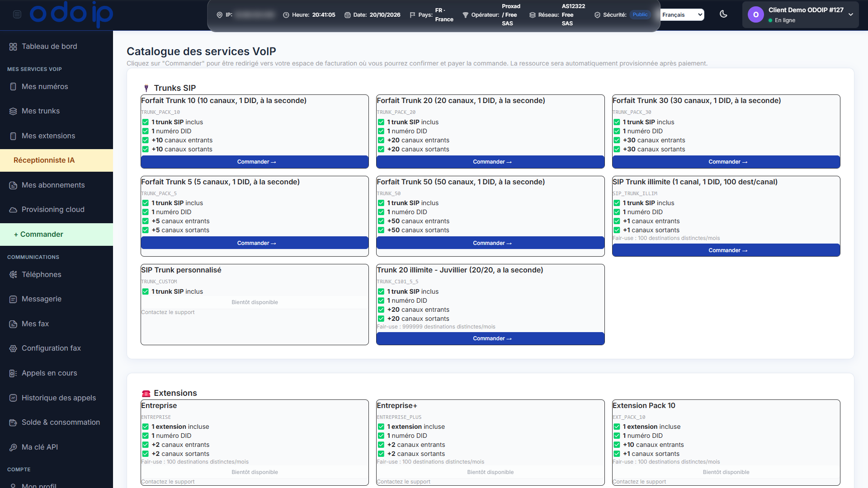Toggle dark mode with the moon icon
Screen dimensions: 868x488
click(x=723, y=14)
